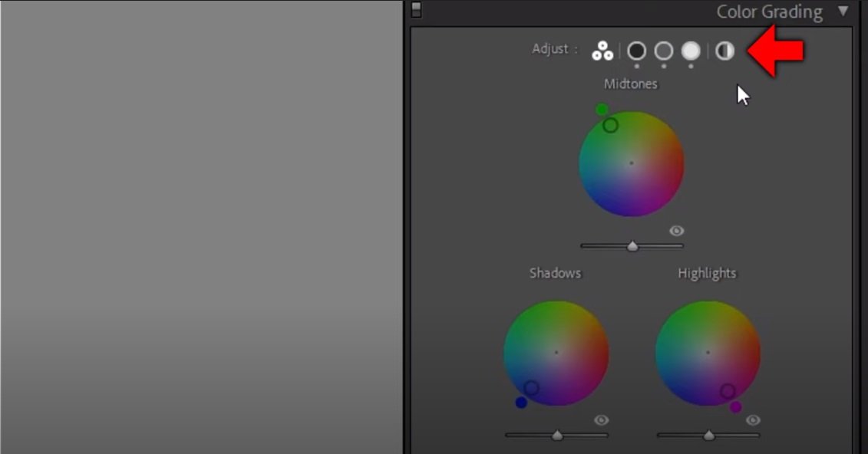Image resolution: width=868 pixels, height=454 pixels.
Task: Disable Color Grading using the panel switch
Action: [416, 9]
